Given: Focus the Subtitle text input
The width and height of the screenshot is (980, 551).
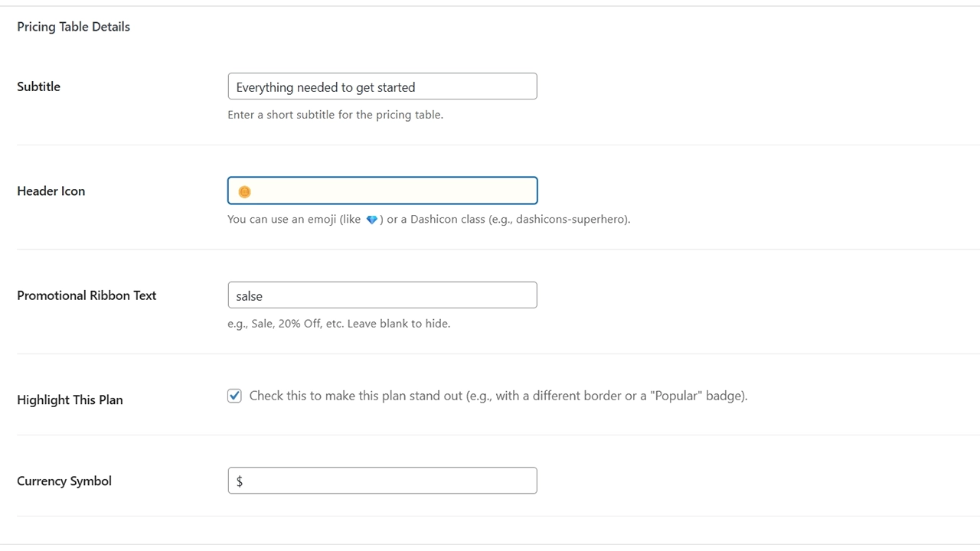Looking at the screenshot, I should (x=382, y=86).
